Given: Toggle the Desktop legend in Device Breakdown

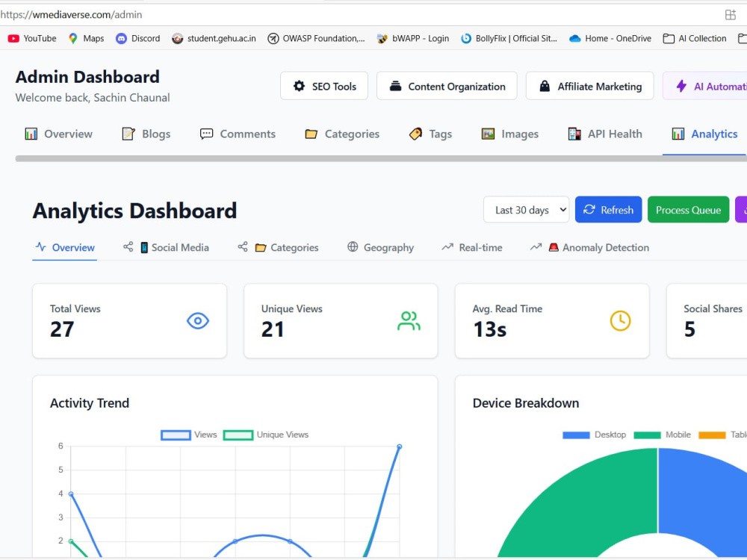Looking at the screenshot, I should pyautogui.click(x=594, y=435).
